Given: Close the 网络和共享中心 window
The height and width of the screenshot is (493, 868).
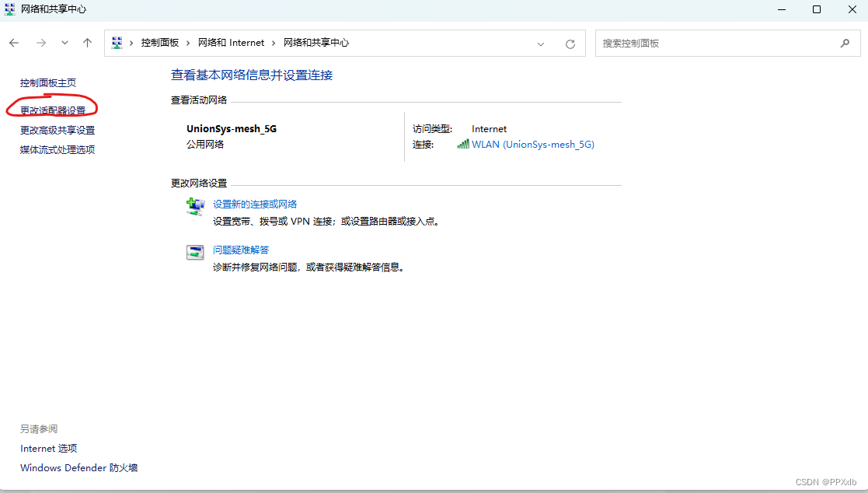Looking at the screenshot, I should 852,9.
